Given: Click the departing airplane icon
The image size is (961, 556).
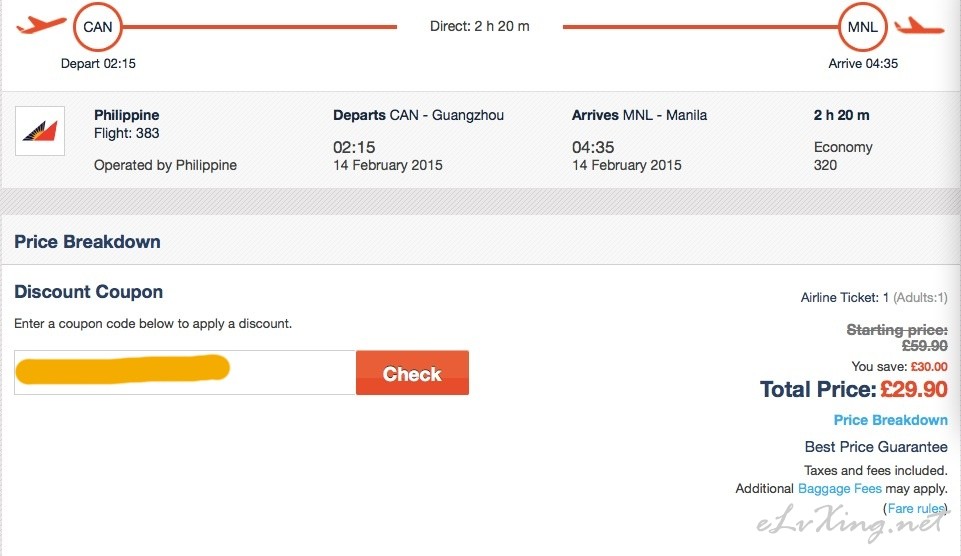Looking at the screenshot, I should 41,25.
